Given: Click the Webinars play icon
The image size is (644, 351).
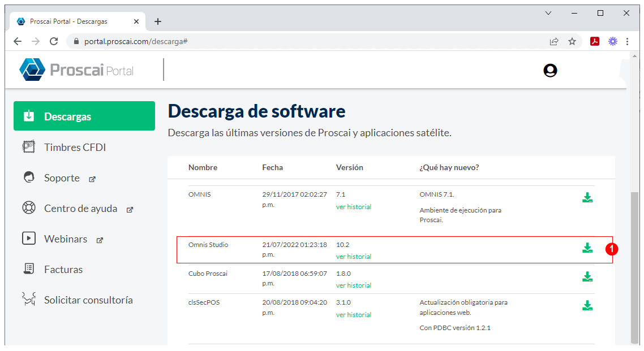Looking at the screenshot, I should [x=29, y=238].
